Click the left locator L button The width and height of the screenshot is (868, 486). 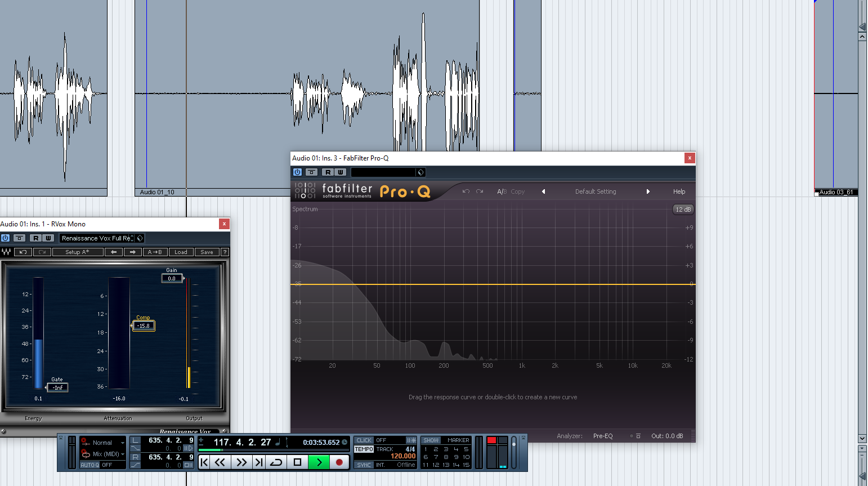pos(136,440)
